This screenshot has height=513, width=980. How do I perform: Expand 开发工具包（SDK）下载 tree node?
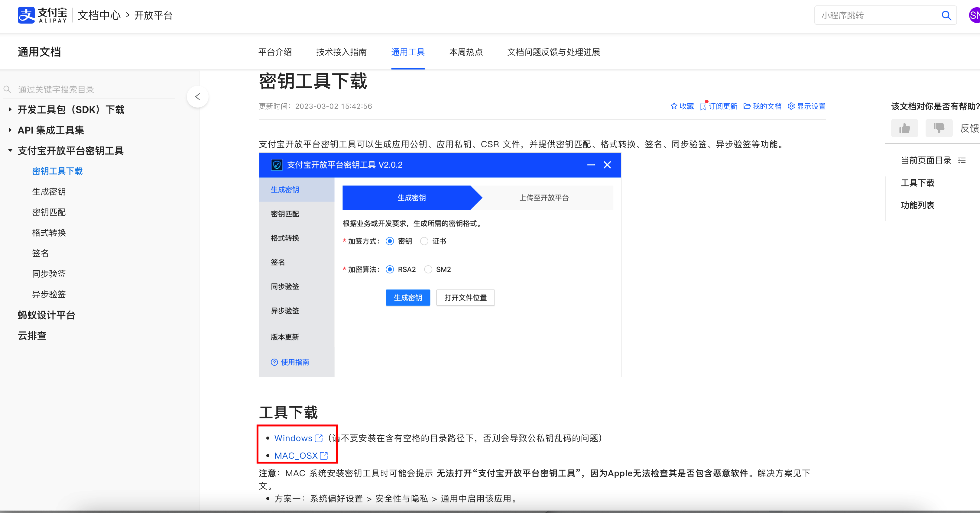(x=10, y=110)
